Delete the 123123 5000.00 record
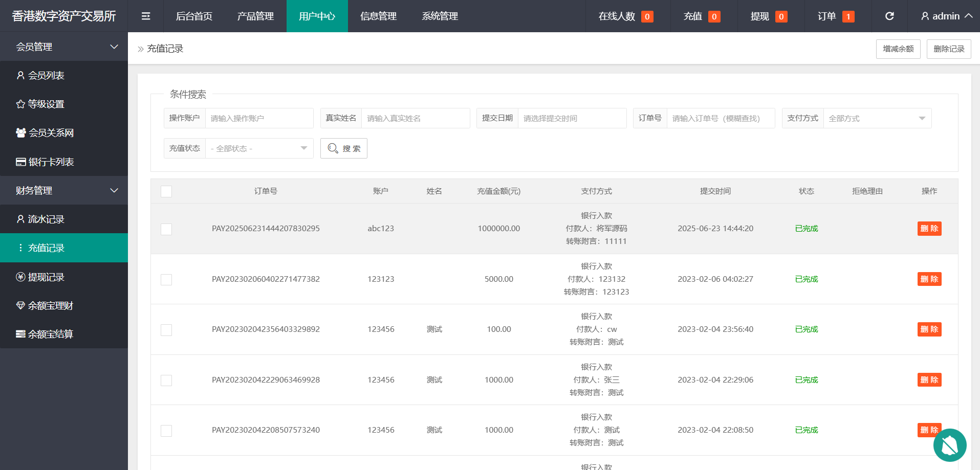Viewport: 980px width, 470px height. pyautogui.click(x=929, y=279)
